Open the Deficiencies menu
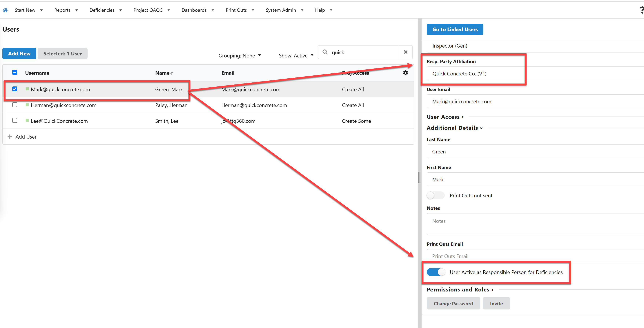644x328 pixels. click(106, 10)
